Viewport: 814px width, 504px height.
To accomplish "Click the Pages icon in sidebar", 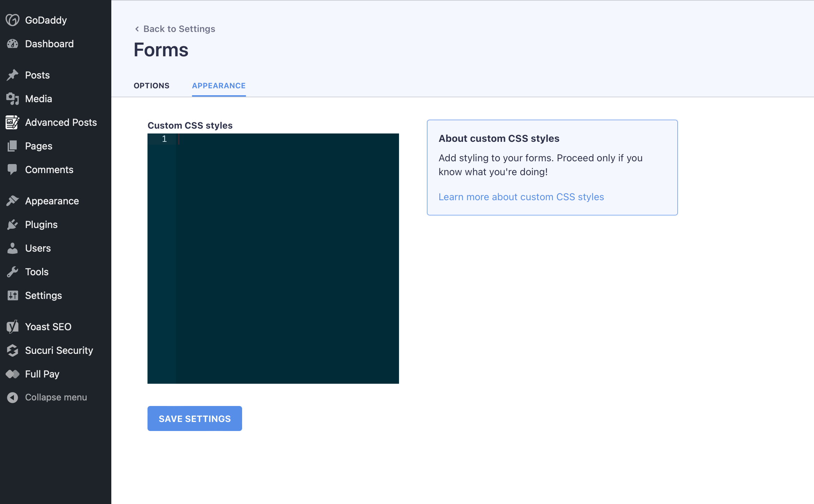I will click(13, 146).
